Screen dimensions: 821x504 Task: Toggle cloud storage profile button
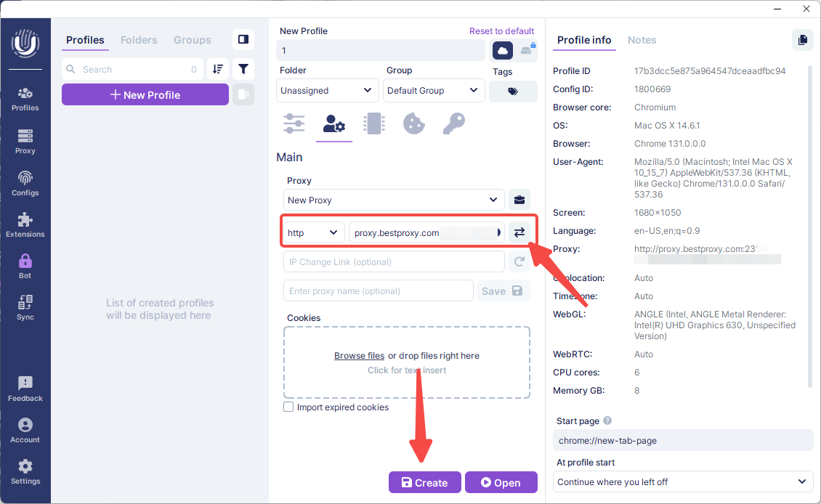[503, 50]
